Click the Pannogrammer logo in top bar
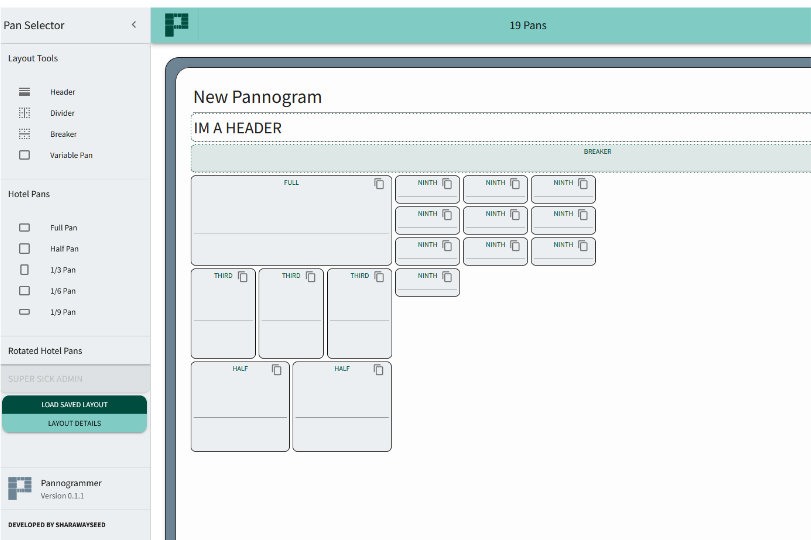Image resolution: width=811 pixels, height=540 pixels. [x=176, y=25]
